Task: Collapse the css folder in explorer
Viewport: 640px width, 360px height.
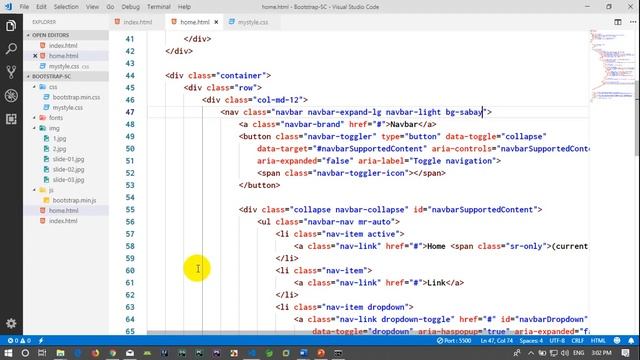Action: click(x=53, y=87)
